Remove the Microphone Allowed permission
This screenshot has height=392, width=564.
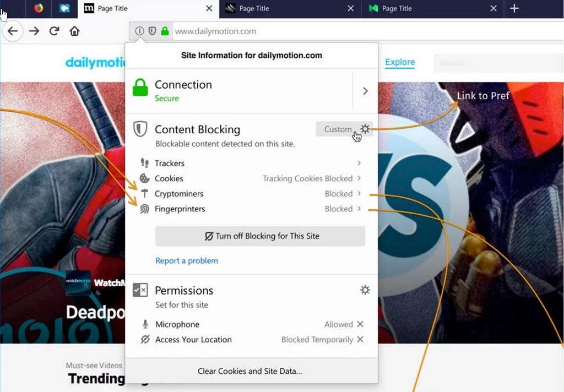(360, 324)
